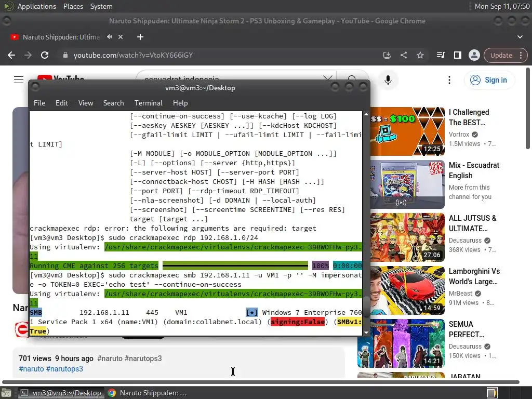The width and height of the screenshot is (532, 399).
Task: Switch to Naruto Shippuden Chrome taskbar item
Action: tap(147, 393)
